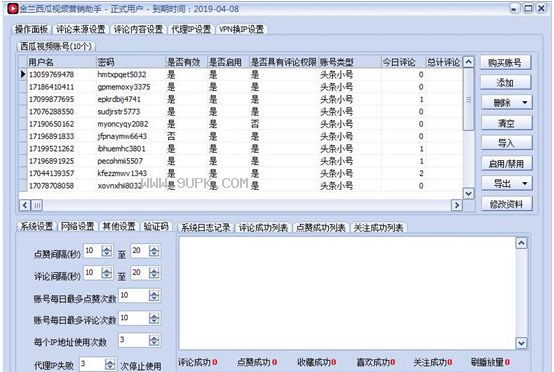Click the 导入 button
Image resolution: width=554 pixels, height=372 pixels.
click(x=506, y=143)
